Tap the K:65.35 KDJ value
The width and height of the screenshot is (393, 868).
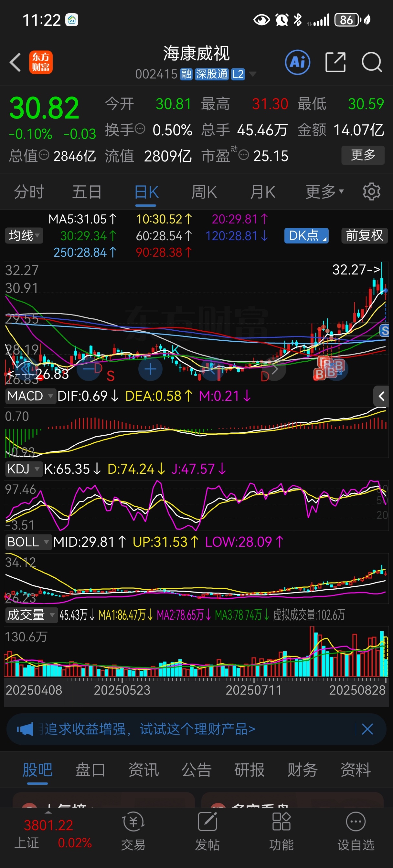click(72, 469)
